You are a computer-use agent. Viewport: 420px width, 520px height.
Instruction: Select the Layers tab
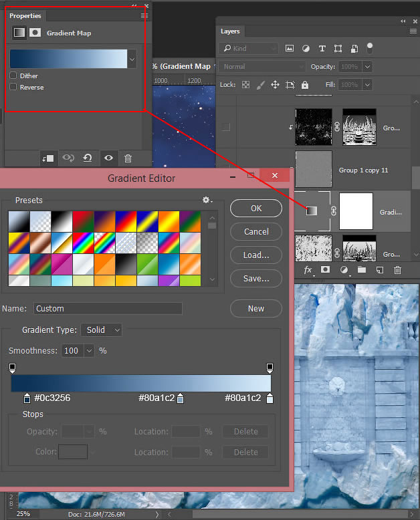[230, 31]
